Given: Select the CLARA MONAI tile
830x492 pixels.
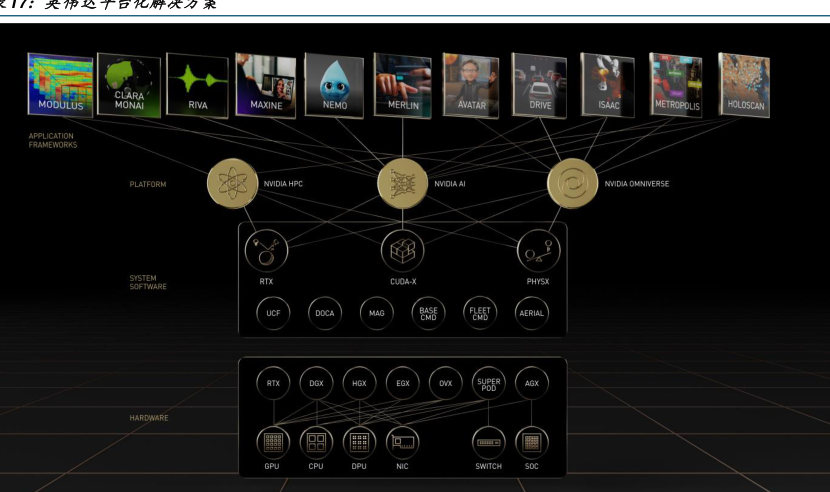Looking at the screenshot, I should coord(128,85).
